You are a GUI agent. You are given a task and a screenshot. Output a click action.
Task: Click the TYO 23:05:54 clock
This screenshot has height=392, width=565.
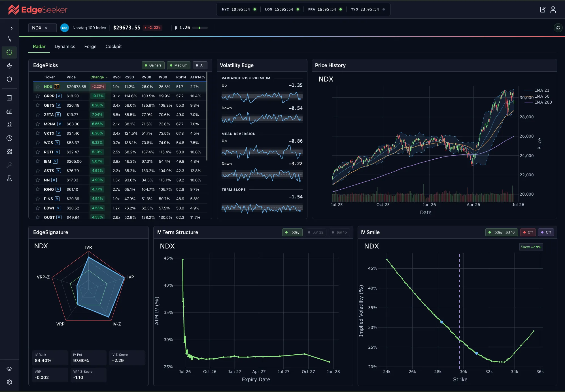point(368,10)
